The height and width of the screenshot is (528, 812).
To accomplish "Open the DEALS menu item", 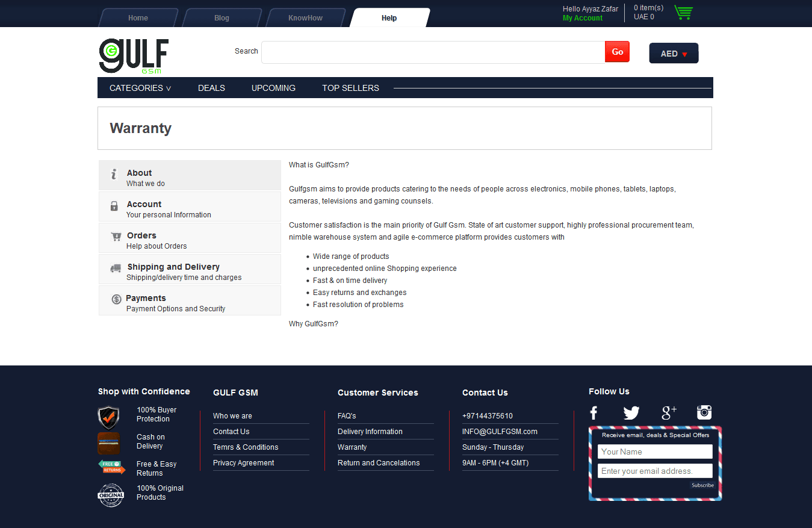I will coord(211,88).
